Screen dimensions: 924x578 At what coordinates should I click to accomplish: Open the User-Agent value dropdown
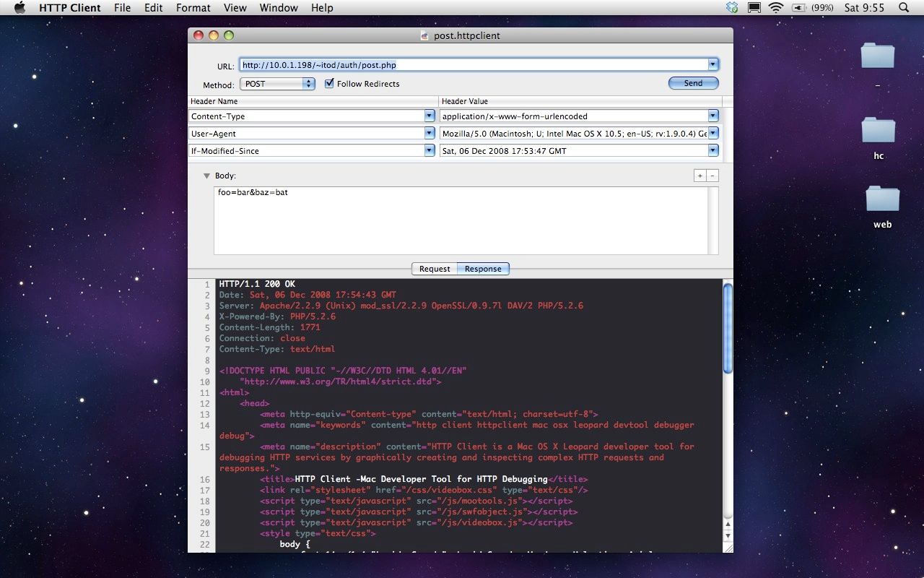[712, 133]
